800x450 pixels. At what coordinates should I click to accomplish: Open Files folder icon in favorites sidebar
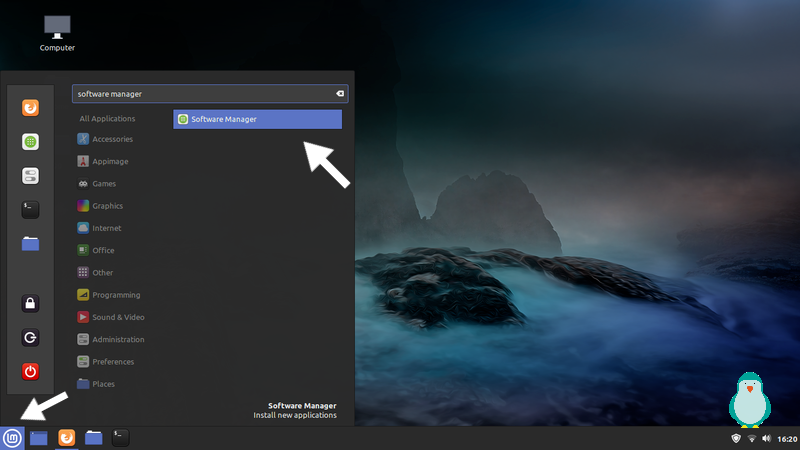point(30,244)
